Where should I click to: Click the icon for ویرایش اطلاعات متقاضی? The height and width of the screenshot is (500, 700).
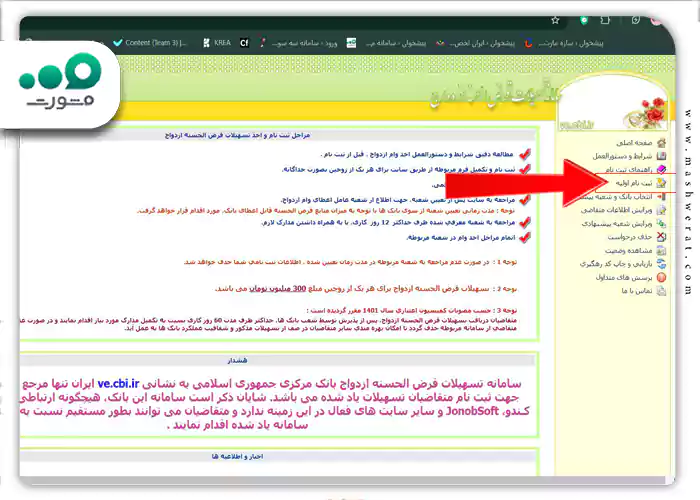pos(662,210)
